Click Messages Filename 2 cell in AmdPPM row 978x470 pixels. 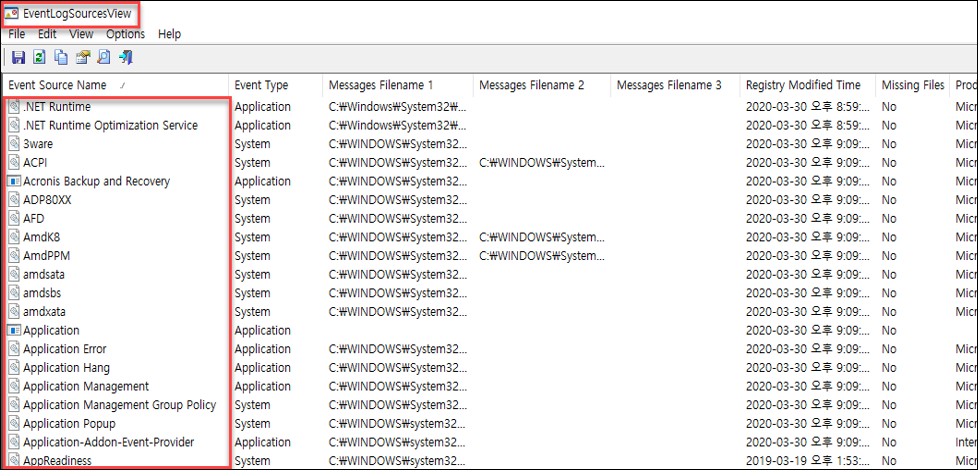coord(542,256)
